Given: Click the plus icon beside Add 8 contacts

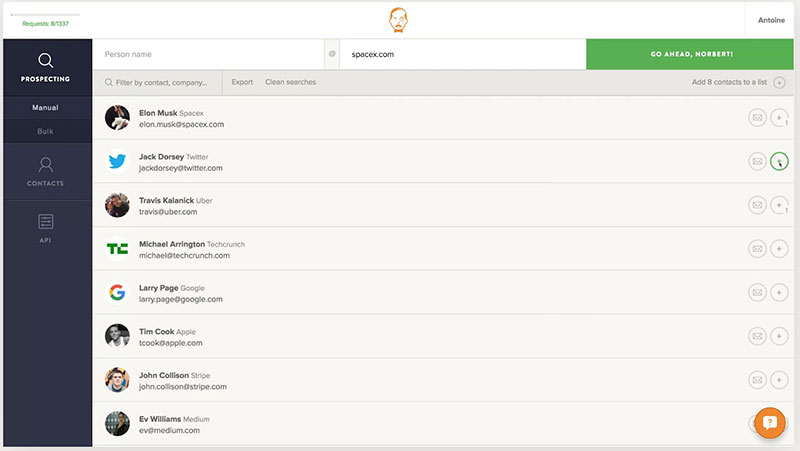Looking at the screenshot, I should (x=779, y=83).
